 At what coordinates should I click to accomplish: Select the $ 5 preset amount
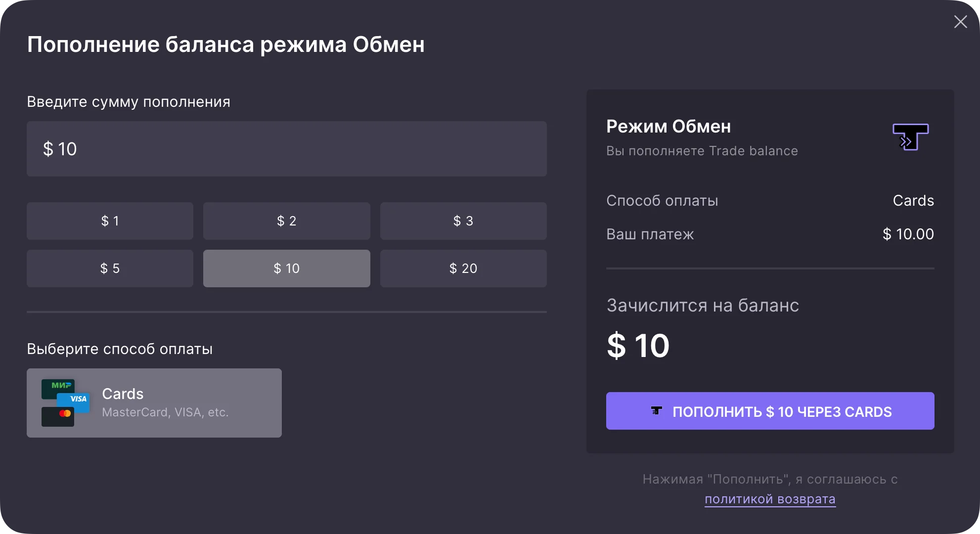(110, 268)
